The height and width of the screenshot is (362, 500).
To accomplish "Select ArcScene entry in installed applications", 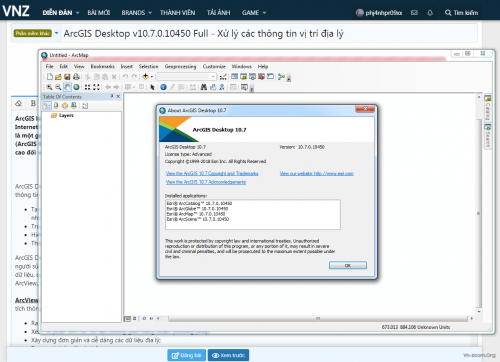I will click(x=198, y=219).
